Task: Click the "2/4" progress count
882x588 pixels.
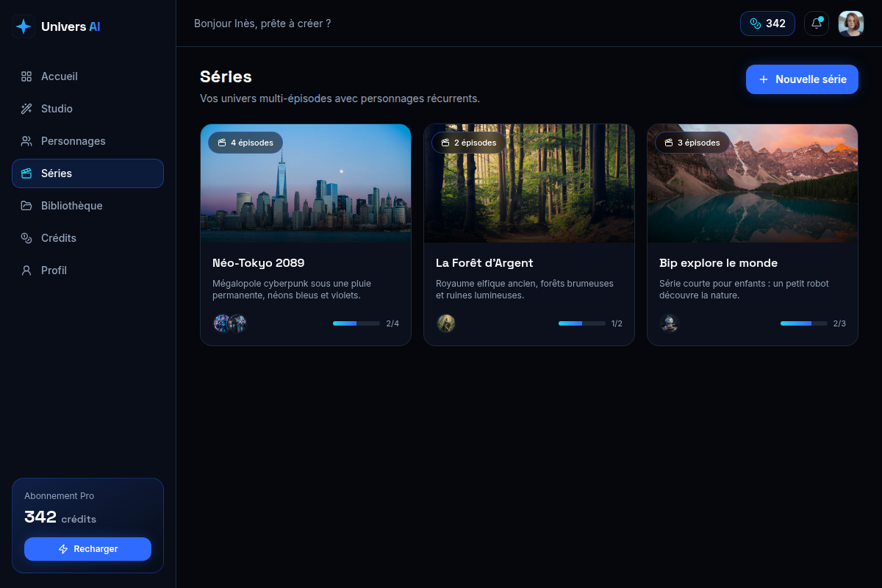Action: [x=392, y=323]
